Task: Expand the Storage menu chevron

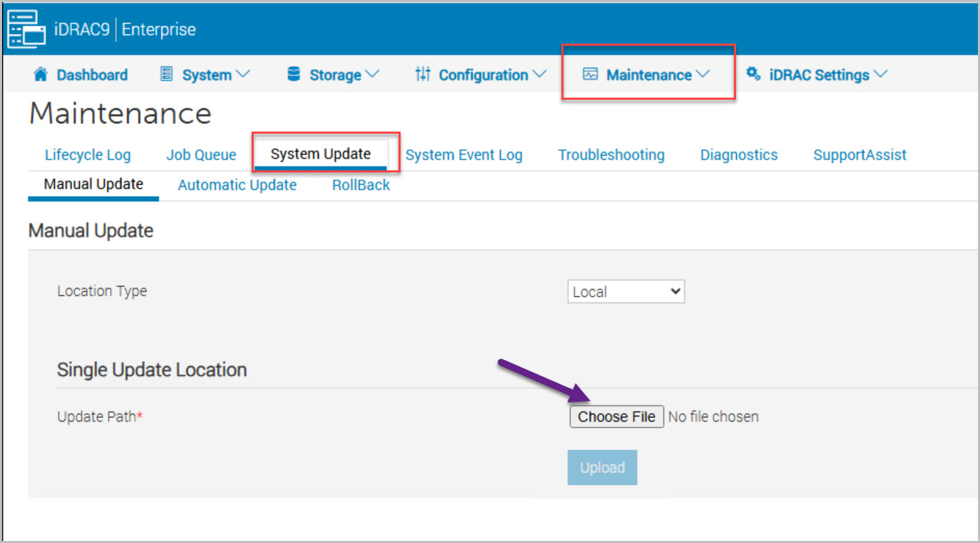Action: tap(372, 75)
